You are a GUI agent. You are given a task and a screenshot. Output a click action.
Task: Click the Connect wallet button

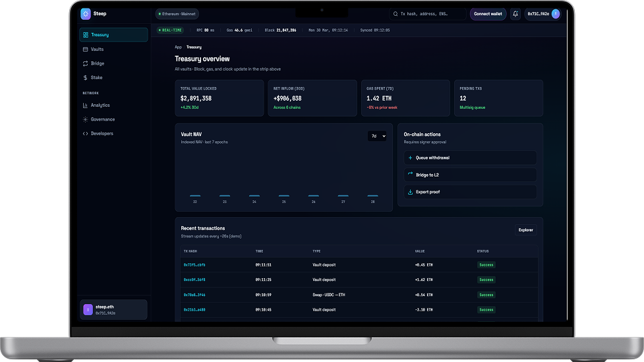tap(488, 14)
